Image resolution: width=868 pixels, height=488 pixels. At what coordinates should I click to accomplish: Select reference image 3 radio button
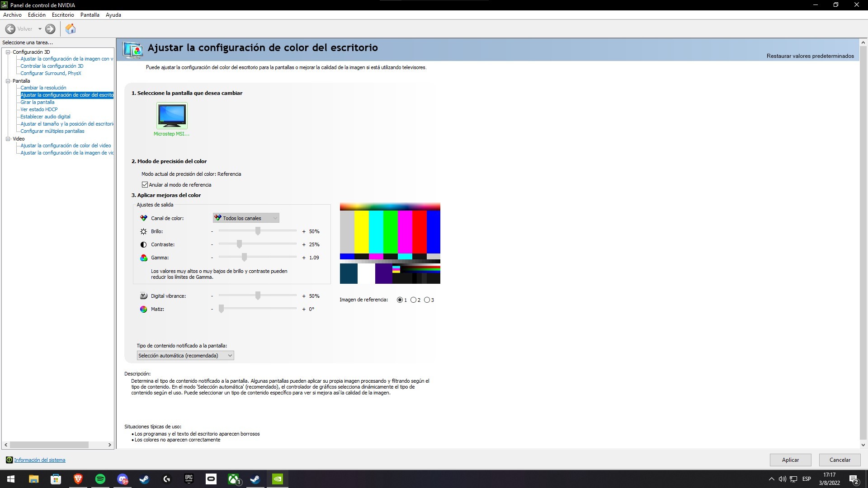[427, 300]
